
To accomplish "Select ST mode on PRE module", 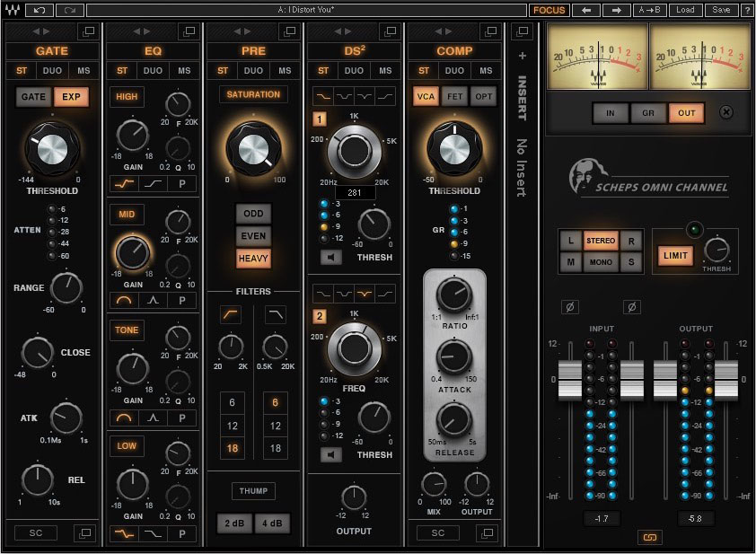I will pyautogui.click(x=223, y=70).
